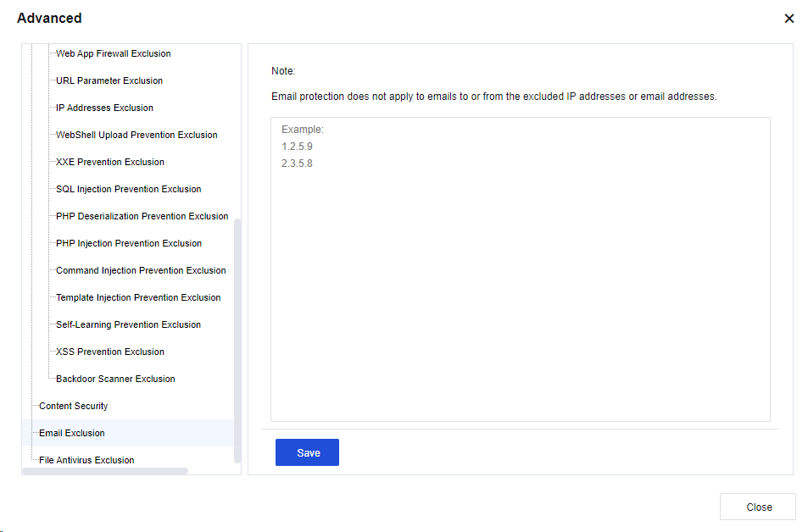Open URL Parameter Exclusion
Image resolution: width=808 pixels, height=532 pixels.
tap(109, 80)
